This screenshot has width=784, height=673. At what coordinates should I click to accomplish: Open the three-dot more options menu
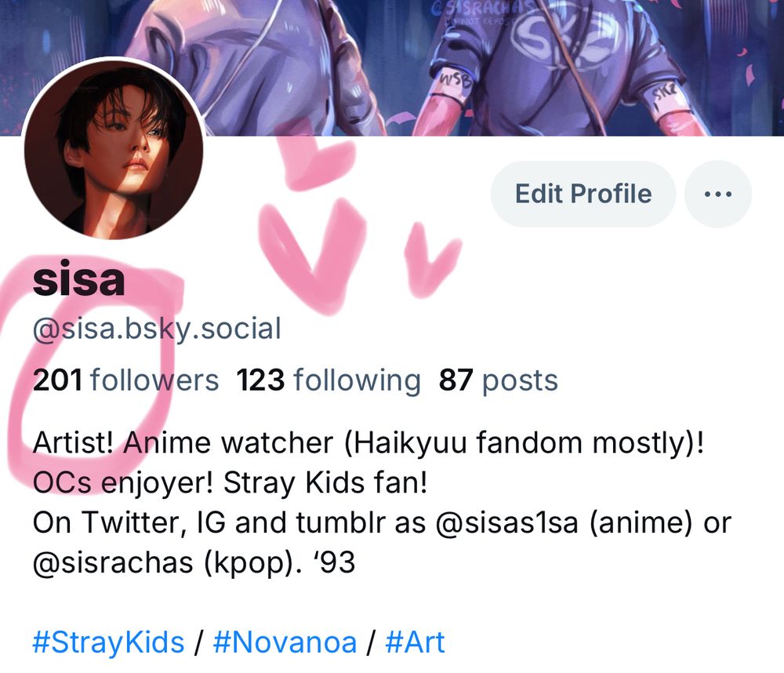(717, 194)
